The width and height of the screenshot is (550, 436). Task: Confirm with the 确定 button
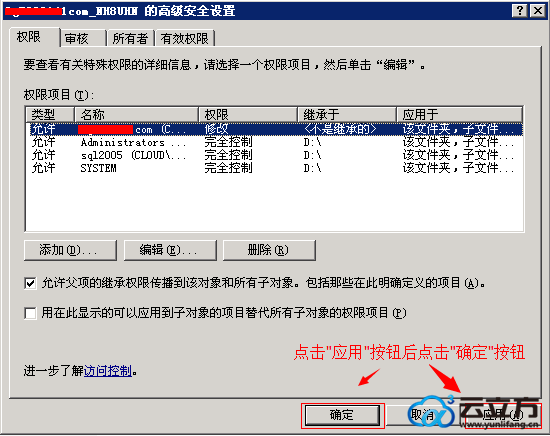(342, 415)
